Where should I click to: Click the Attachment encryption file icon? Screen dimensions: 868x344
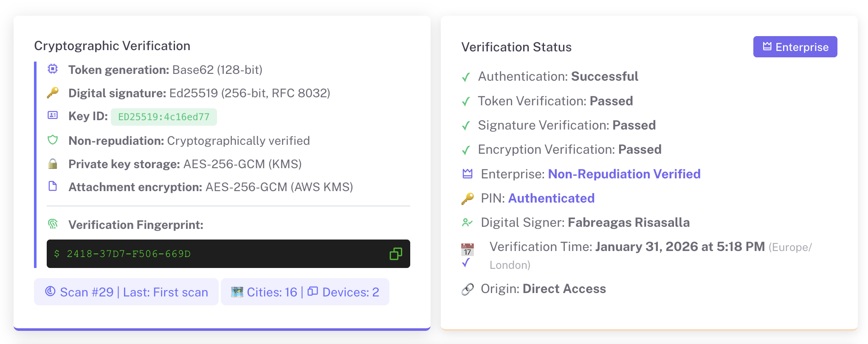coord(53,186)
